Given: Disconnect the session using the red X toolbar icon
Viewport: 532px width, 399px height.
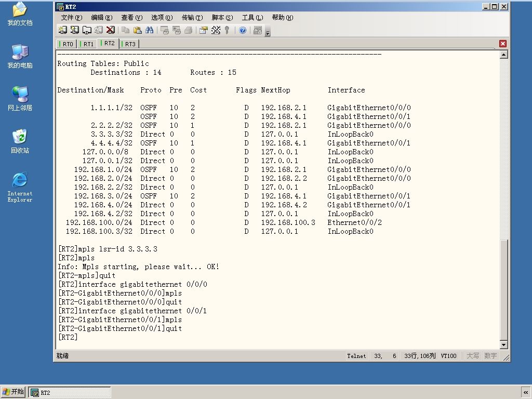Looking at the screenshot, I should pos(110,30).
